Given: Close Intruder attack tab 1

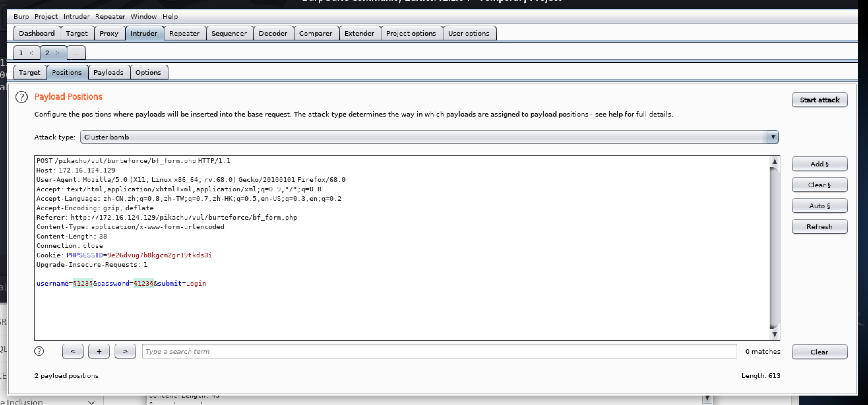Looking at the screenshot, I should tap(31, 53).
